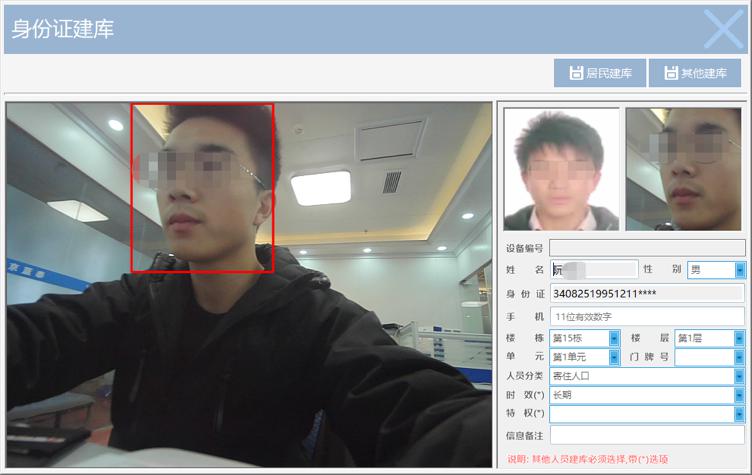The image size is (752, 475).
Task: Open the empty 门牌号 dropdown
Action: click(x=740, y=357)
